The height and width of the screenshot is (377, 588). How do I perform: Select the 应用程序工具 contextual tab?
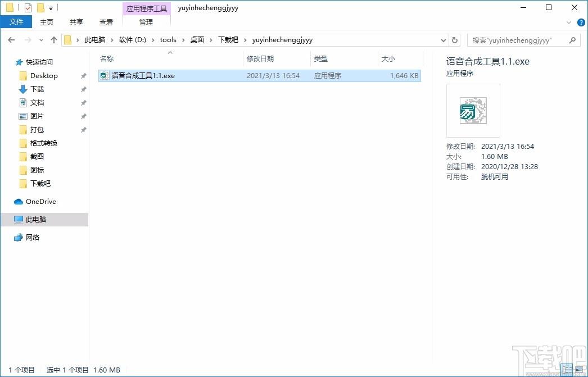point(147,8)
